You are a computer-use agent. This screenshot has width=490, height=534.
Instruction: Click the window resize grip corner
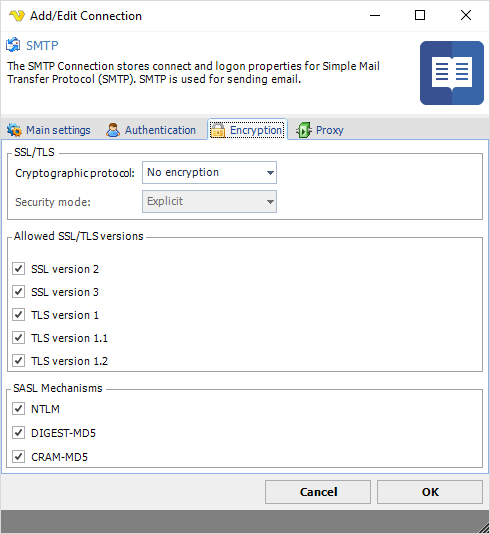(484, 528)
